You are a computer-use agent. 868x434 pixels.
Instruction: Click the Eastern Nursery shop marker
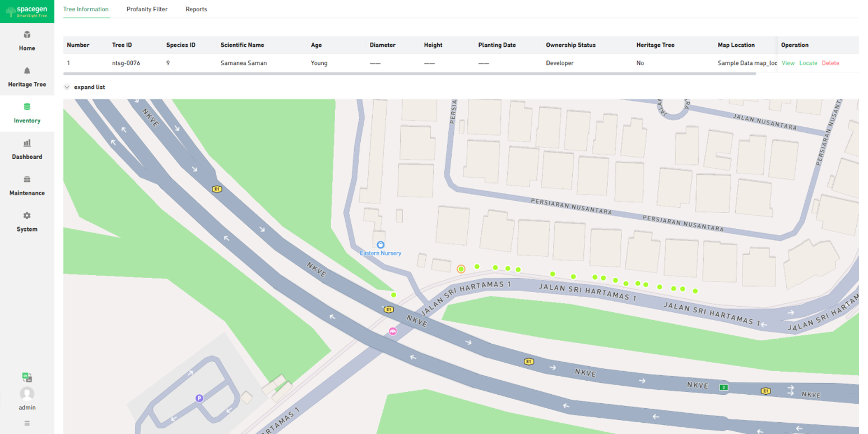pos(380,244)
